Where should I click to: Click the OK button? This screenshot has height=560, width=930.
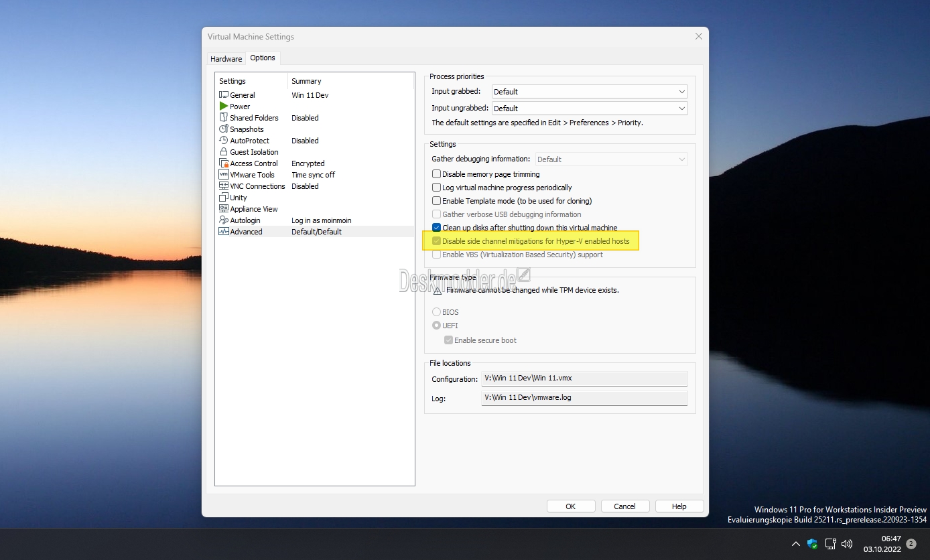pos(571,506)
